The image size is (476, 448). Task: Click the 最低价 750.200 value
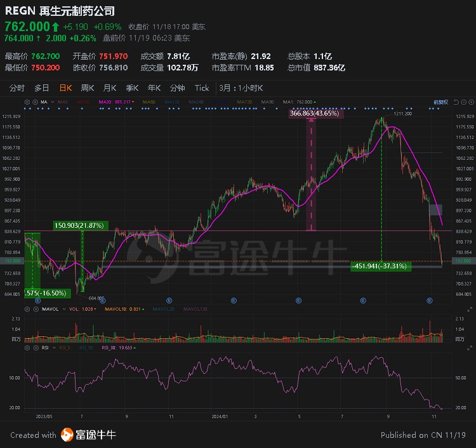pyautogui.click(x=46, y=67)
